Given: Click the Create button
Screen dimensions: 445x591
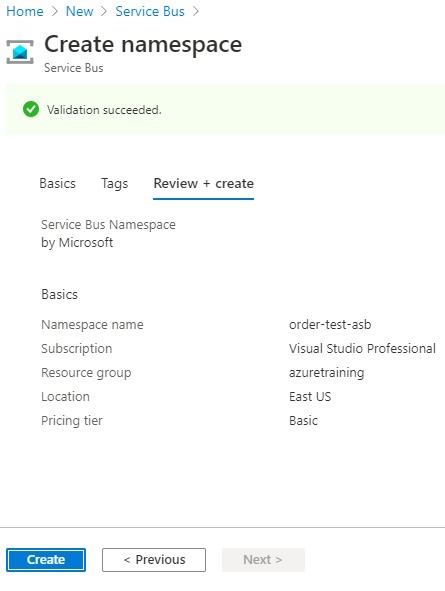Looking at the screenshot, I should (x=46, y=560).
